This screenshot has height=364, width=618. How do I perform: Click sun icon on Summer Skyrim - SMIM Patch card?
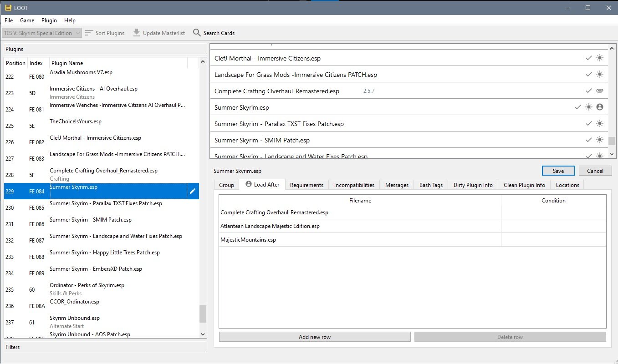click(x=599, y=140)
